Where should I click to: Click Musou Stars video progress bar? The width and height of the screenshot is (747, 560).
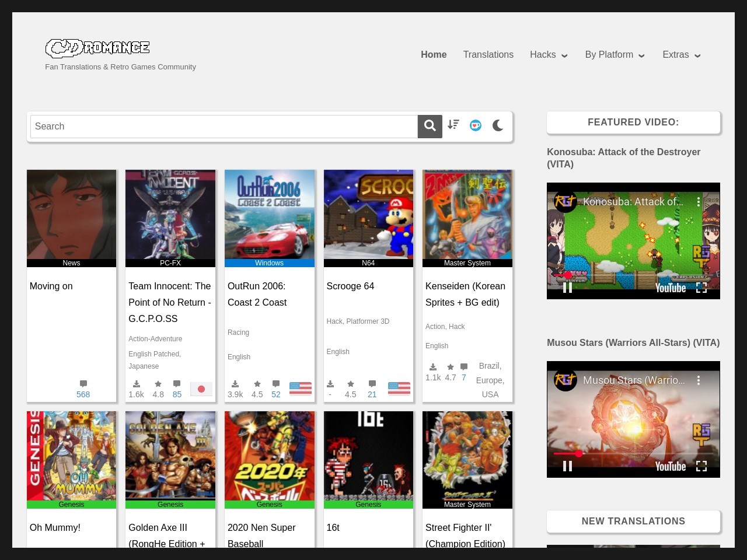coord(633,453)
